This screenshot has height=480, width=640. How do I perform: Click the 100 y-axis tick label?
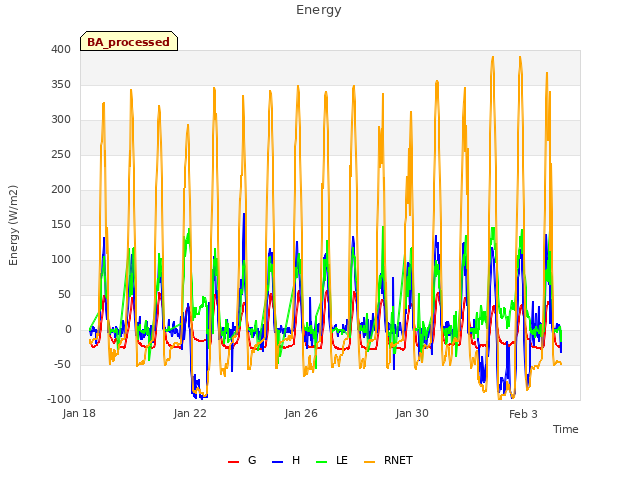tap(61, 260)
